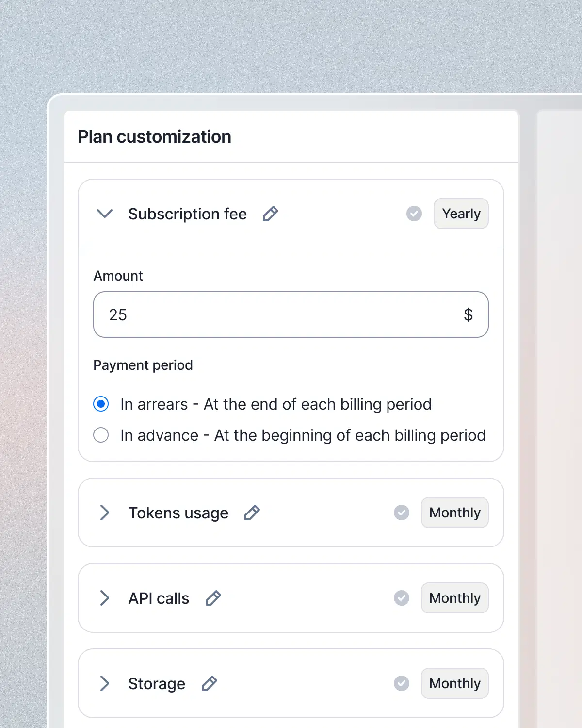Screen dimensions: 582x728
Task: Toggle the check circle for Tokens usage
Action: click(x=401, y=513)
